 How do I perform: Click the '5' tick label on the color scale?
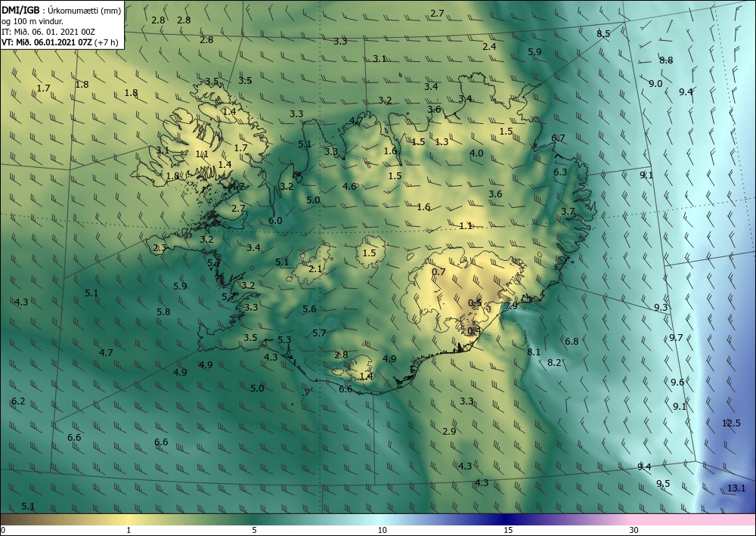[x=254, y=530]
